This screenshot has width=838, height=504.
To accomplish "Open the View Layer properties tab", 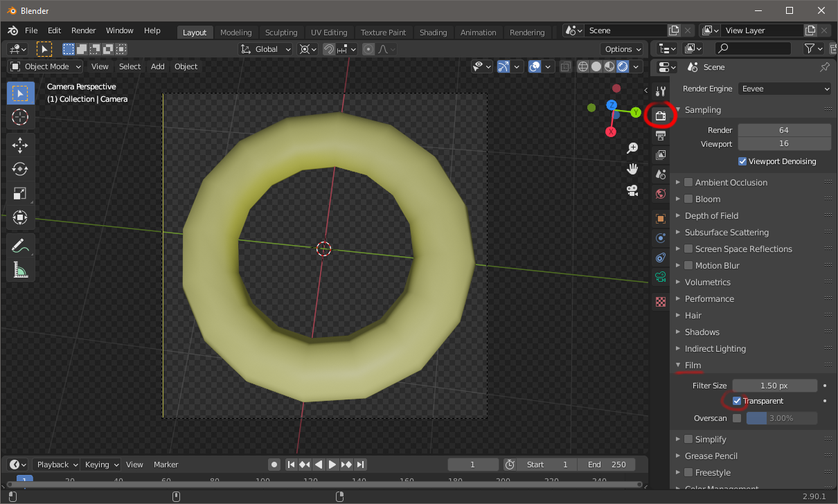I will tap(661, 155).
